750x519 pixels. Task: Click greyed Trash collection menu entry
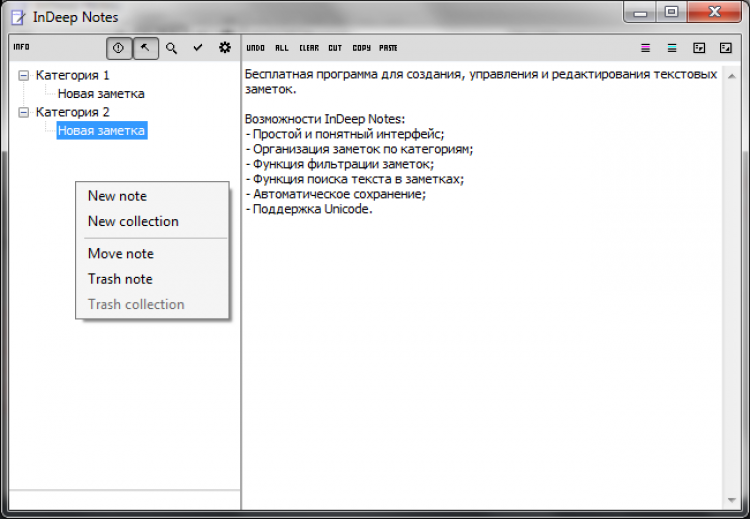[152, 304]
